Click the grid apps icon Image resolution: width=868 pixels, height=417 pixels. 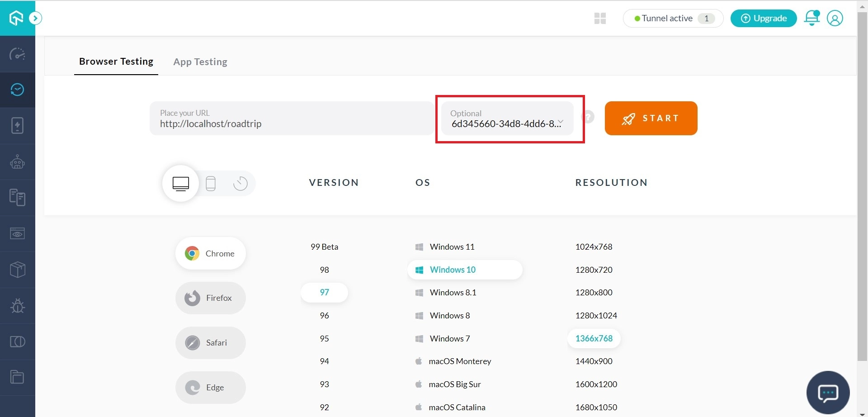pyautogui.click(x=600, y=19)
